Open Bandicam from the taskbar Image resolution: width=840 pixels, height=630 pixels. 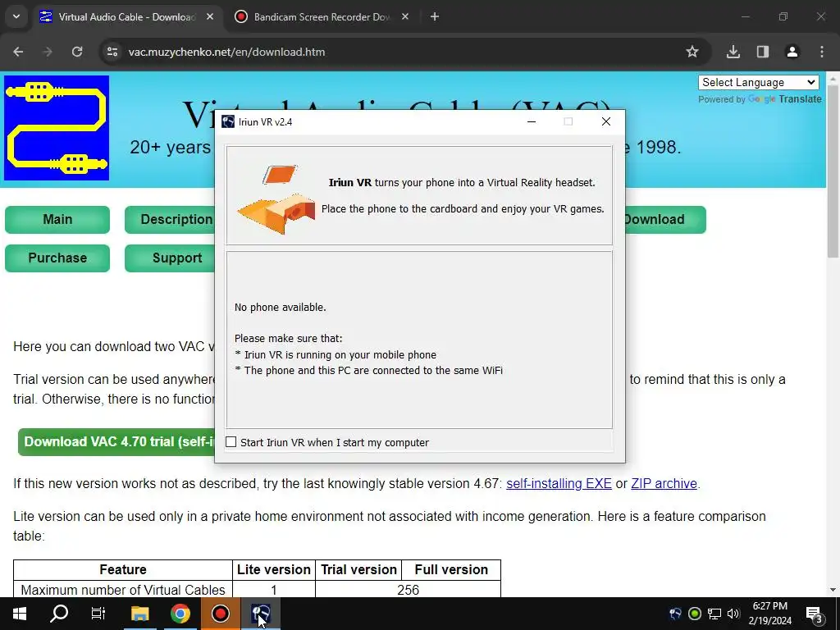(221, 614)
